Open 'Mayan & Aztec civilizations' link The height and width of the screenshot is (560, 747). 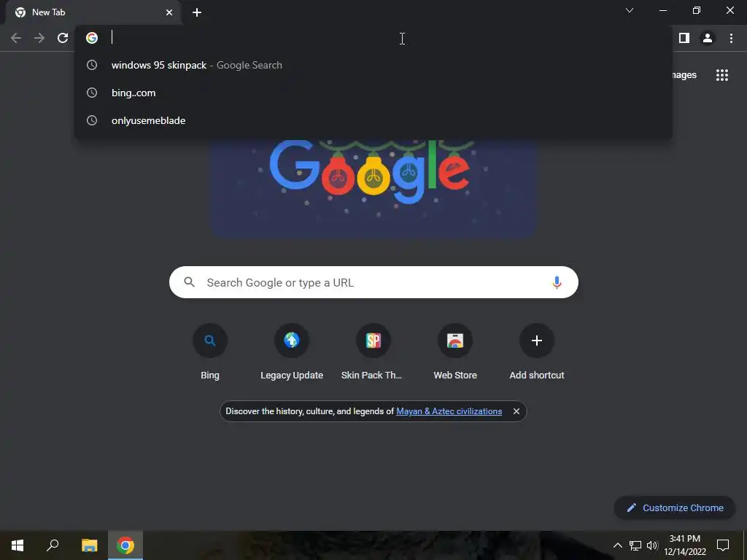coord(449,411)
